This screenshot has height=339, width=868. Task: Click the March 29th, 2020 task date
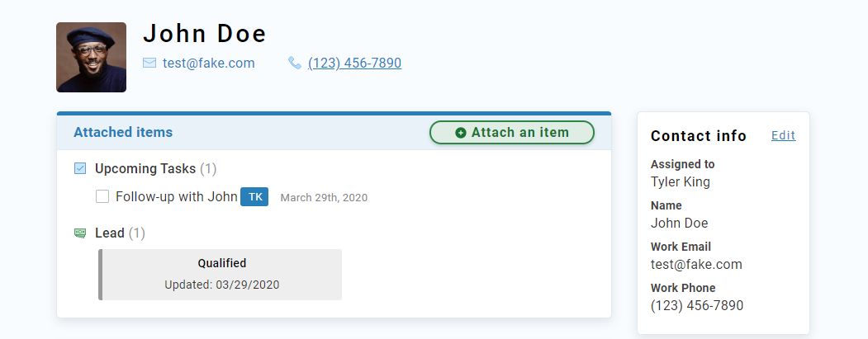(x=324, y=198)
